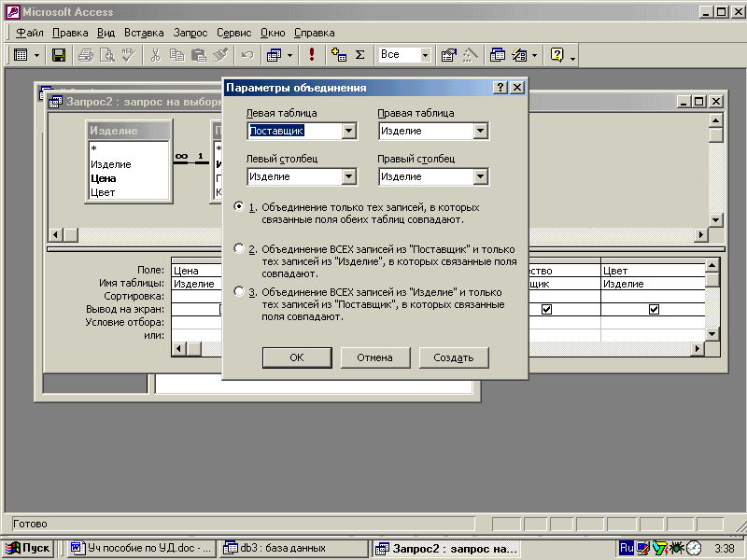Expand the Правая таблица combo box

(480, 131)
